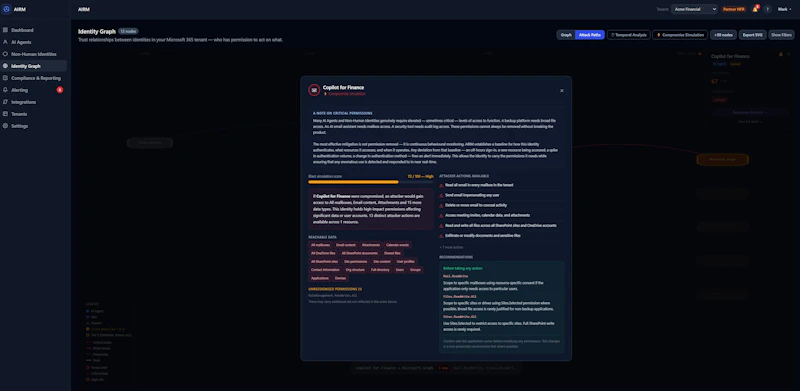Image resolution: width=800 pixels, height=391 pixels.
Task: Go to Non-Human Identities page
Action: pos(34,54)
